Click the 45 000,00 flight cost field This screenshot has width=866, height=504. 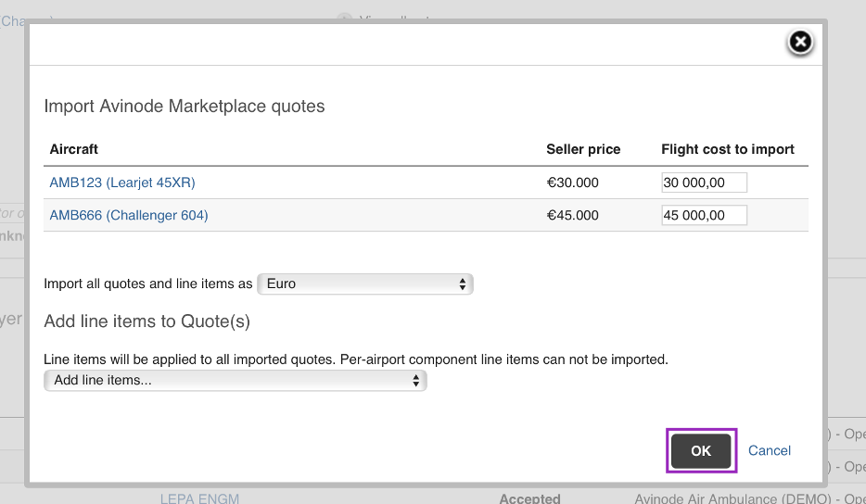(704, 215)
